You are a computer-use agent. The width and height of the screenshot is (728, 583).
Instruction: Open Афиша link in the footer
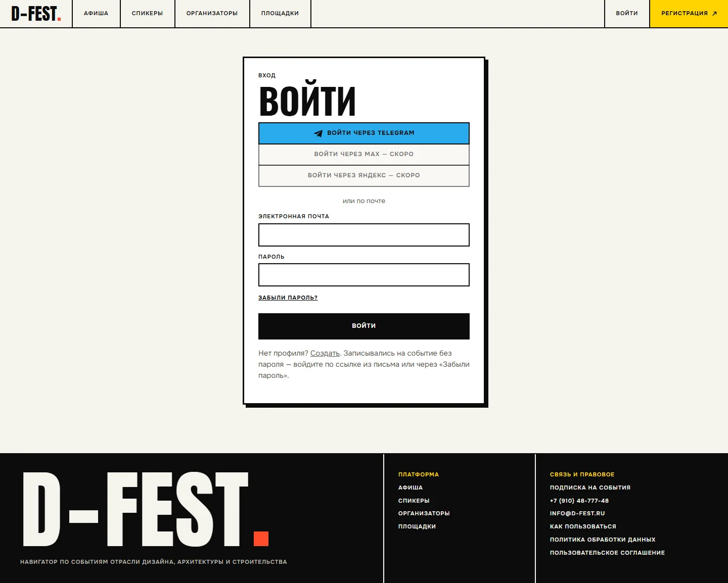coord(411,488)
